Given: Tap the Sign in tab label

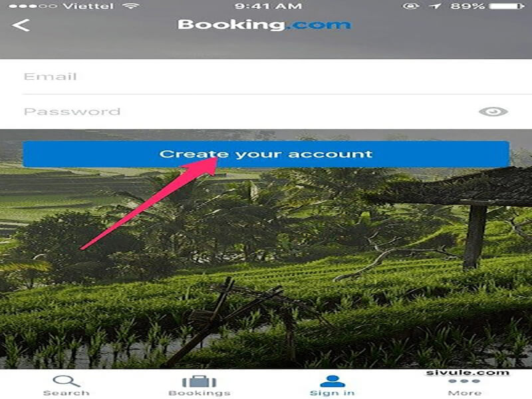Looking at the screenshot, I should point(332,393).
